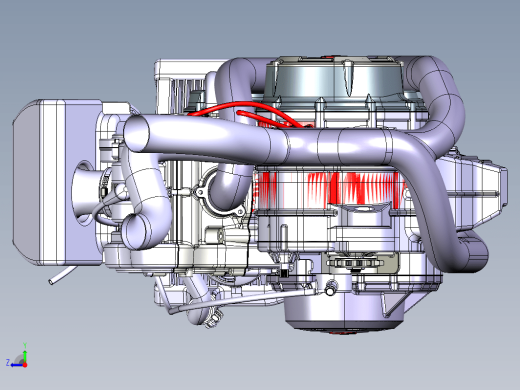
Task: Select the drive sprocket gear near bottom
Action: [354, 263]
